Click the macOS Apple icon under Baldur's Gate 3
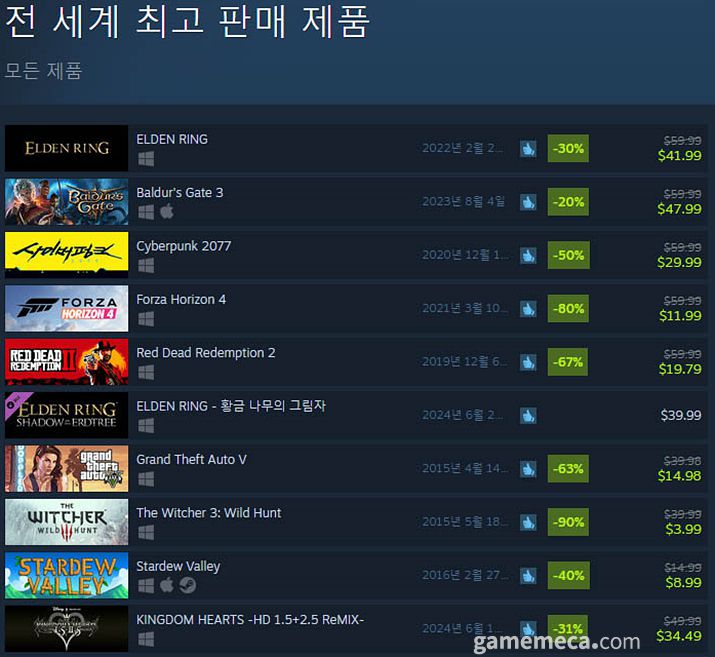715x657 pixels. [167, 212]
